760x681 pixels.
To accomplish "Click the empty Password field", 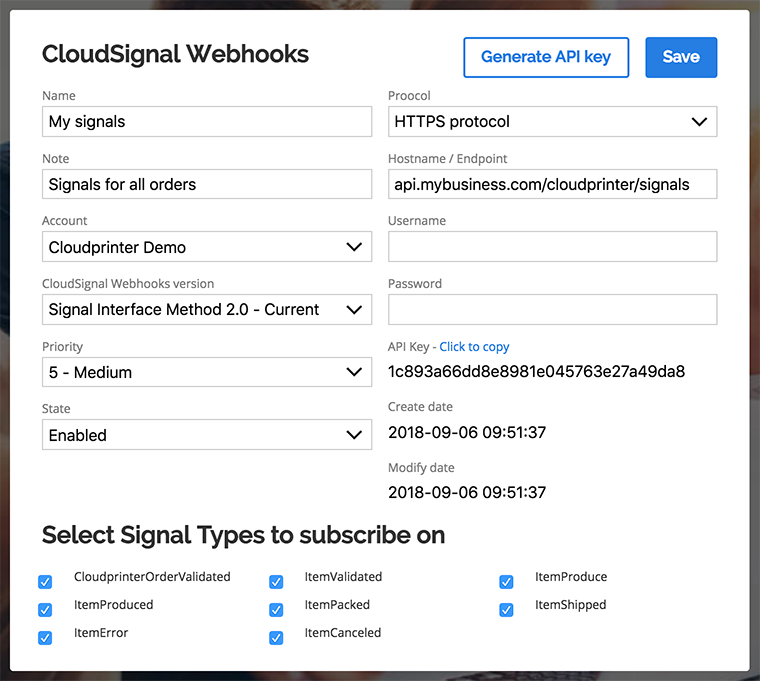I will coord(553,309).
